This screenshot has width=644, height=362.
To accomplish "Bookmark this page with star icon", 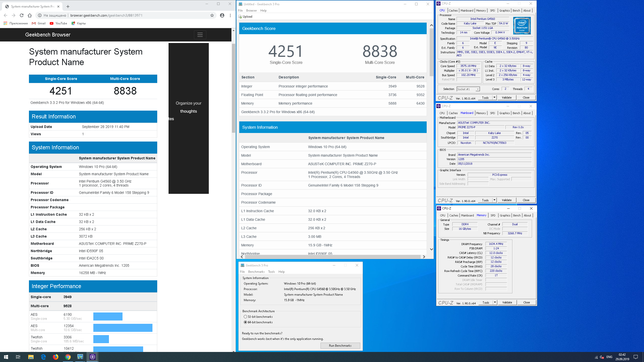I will 212,15.
